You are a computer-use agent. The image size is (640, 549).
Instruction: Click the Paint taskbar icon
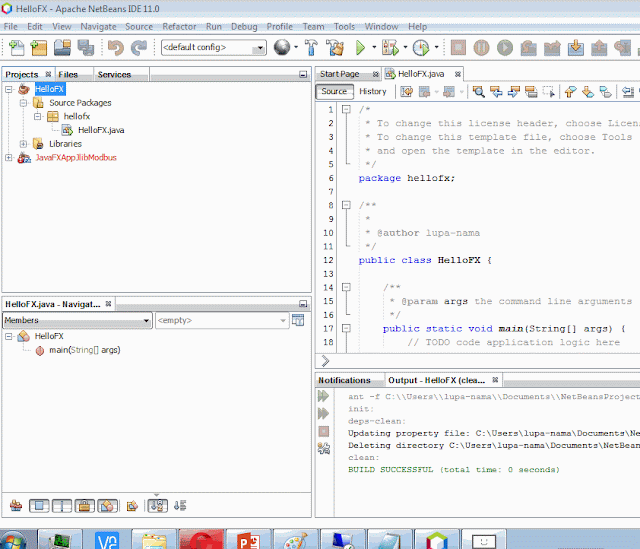pos(296,540)
